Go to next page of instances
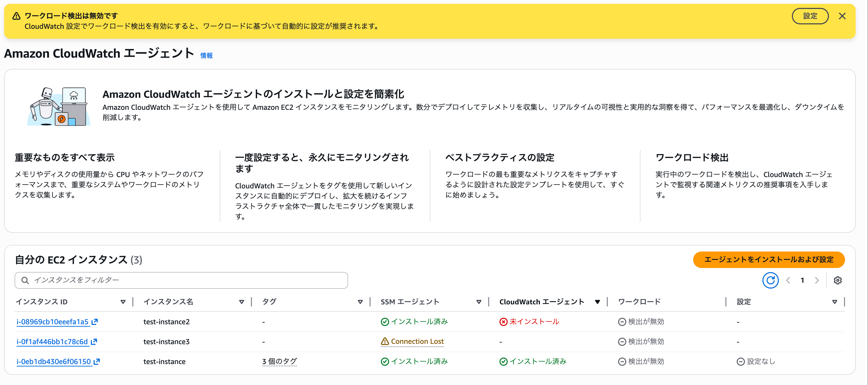The width and height of the screenshot is (868, 385). [x=817, y=280]
